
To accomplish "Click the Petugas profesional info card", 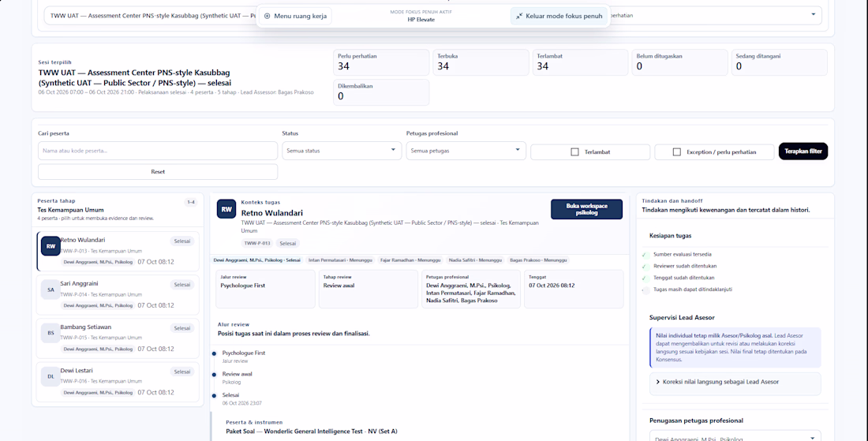I will (x=471, y=289).
